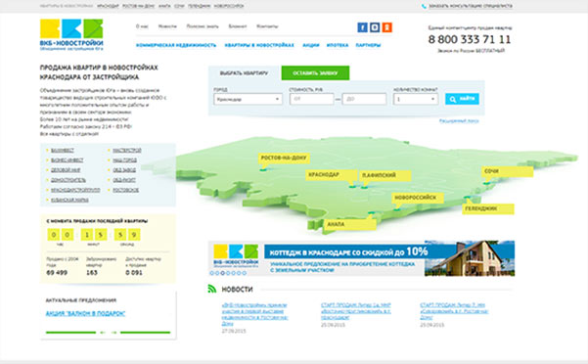The image size is (588, 364).
Task: Click the Найти search button
Action: coord(462,99)
